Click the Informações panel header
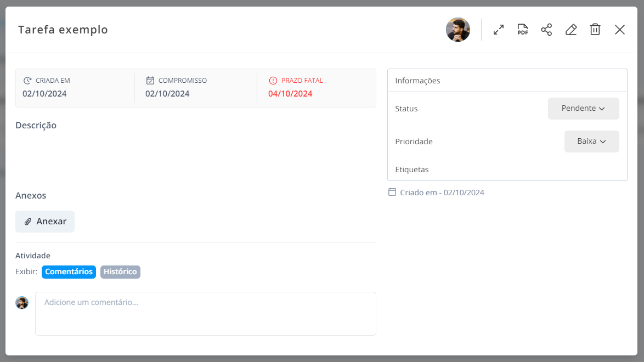 (x=507, y=81)
